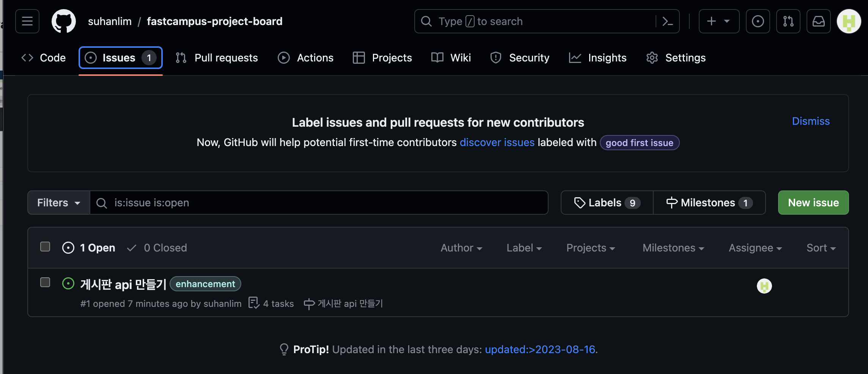
Task: Expand the Sort dropdown
Action: 821,248
